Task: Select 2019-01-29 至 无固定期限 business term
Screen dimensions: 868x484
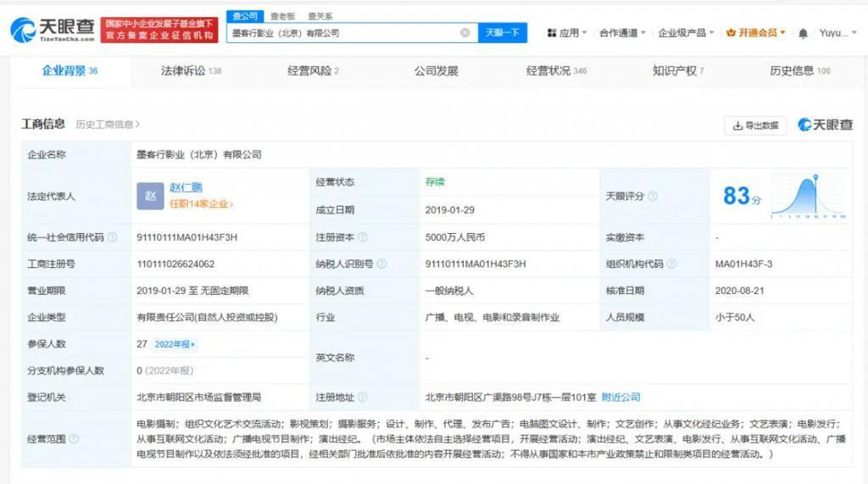Action: pyautogui.click(x=192, y=290)
